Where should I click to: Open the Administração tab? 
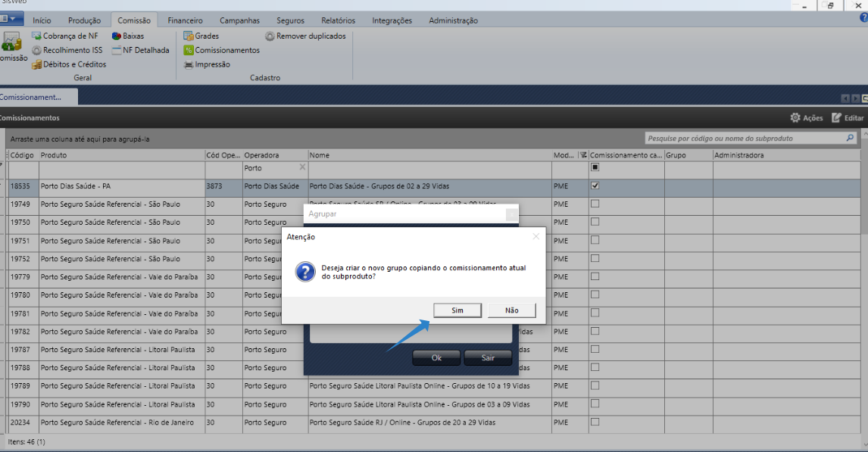coord(453,20)
